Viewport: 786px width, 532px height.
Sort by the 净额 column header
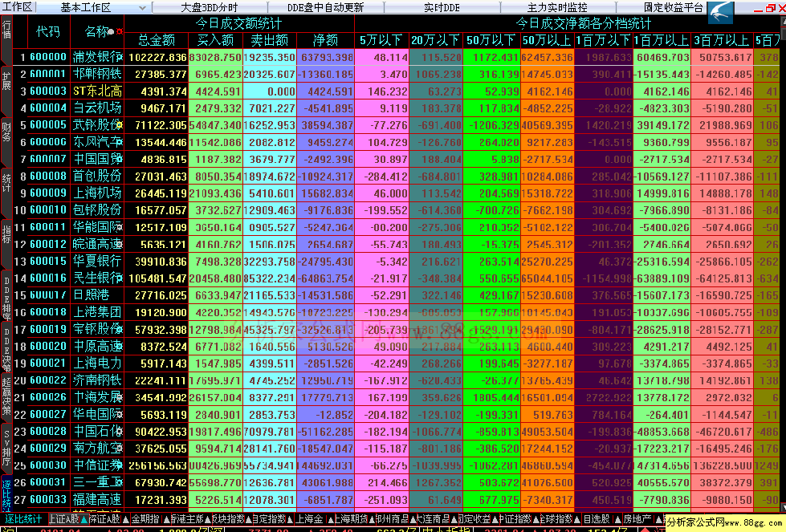[325, 41]
